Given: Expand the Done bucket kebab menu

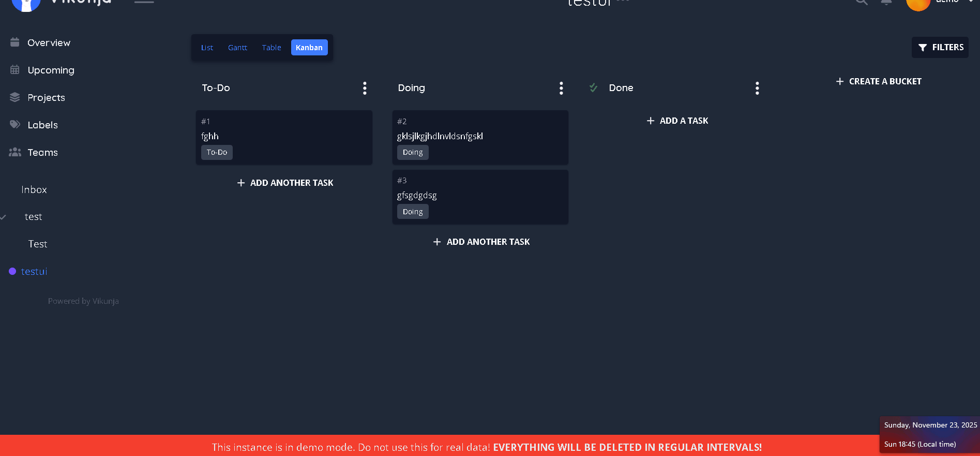Looking at the screenshot, I should (x=757, y=89).
